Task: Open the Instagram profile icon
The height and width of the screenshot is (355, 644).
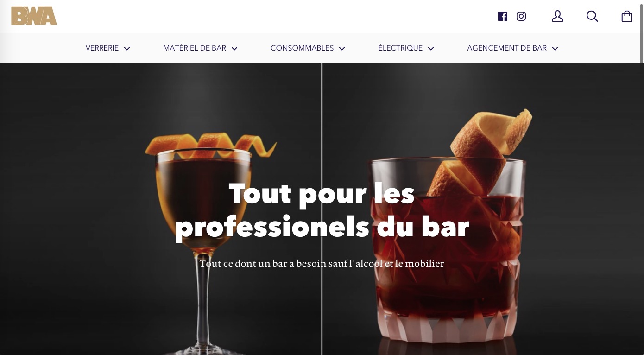Action: coord(521,17)
